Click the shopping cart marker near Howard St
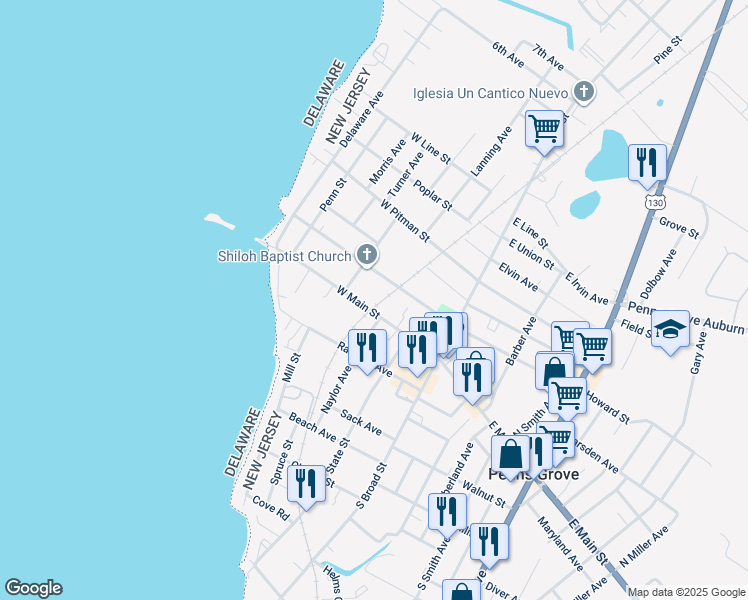Viewport: 748px width, 600px height. tap(568, 395)
